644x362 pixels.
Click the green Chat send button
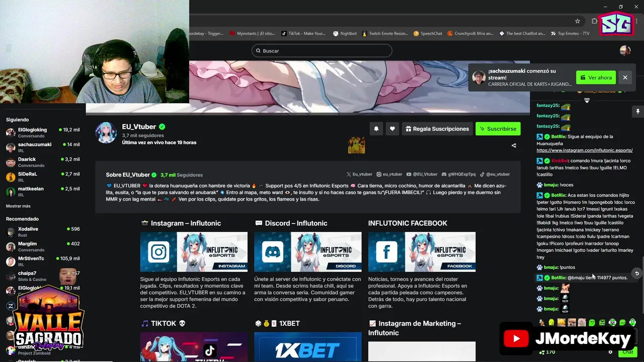tap(627, 352)
